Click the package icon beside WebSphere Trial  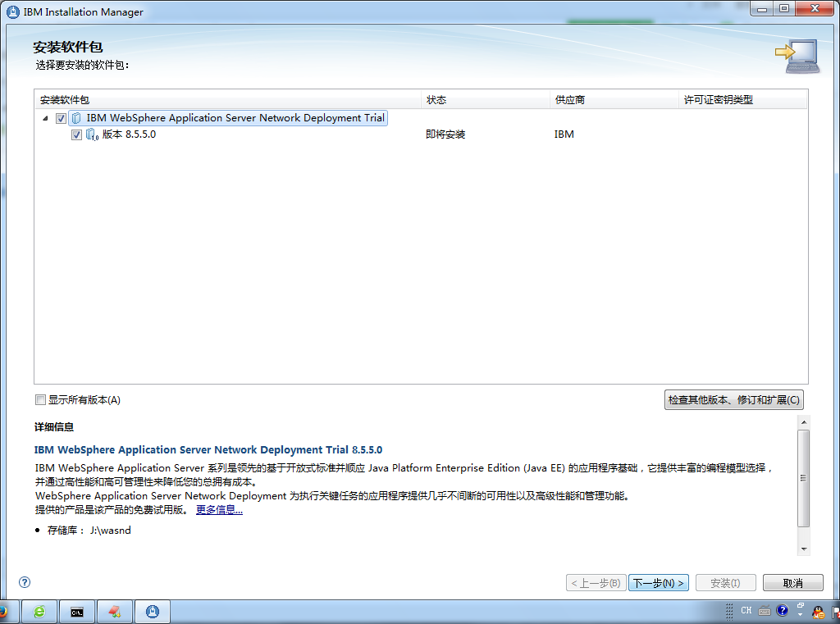tap(76, 118)
